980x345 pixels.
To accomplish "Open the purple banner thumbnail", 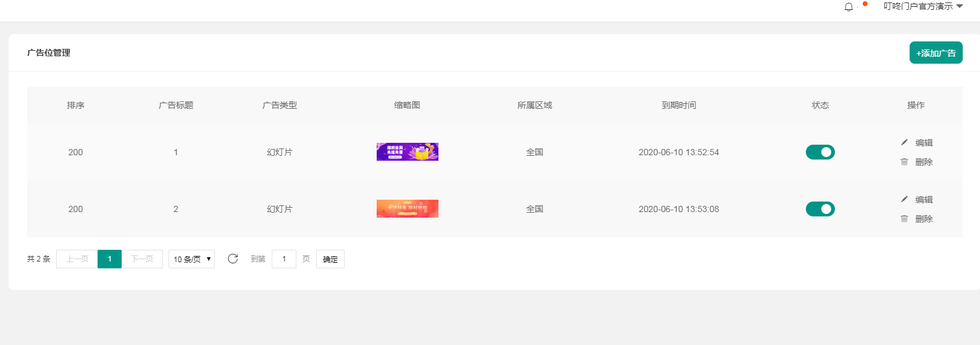I will click(407, 152).
